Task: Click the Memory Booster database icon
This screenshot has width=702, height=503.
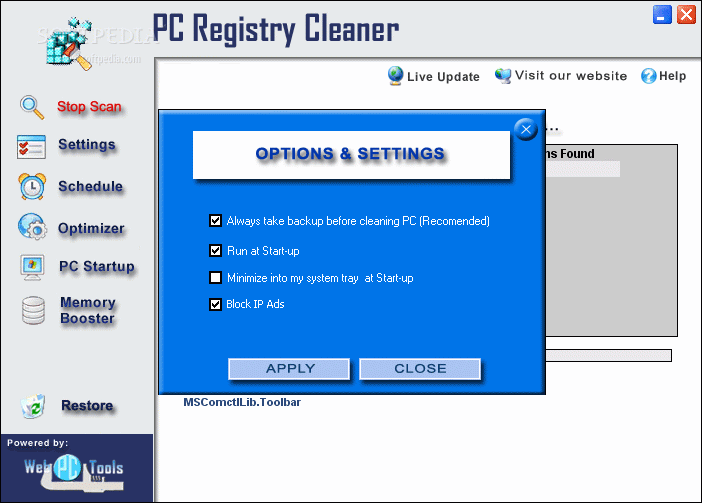Action: pos(33,310)
